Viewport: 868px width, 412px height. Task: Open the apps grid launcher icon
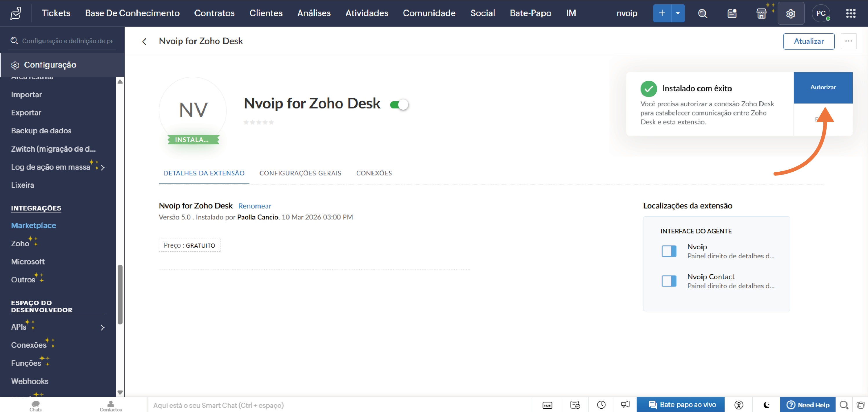[x=851, y=14]
